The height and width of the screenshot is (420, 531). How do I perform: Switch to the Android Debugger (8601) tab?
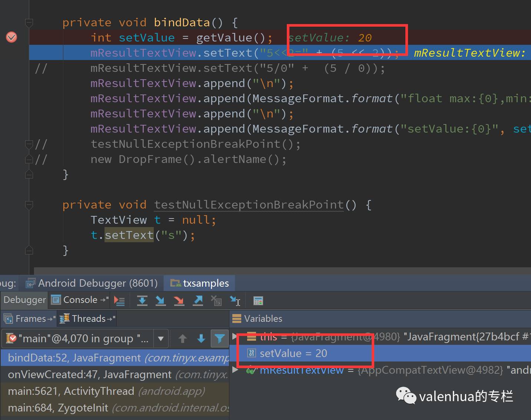92,283
